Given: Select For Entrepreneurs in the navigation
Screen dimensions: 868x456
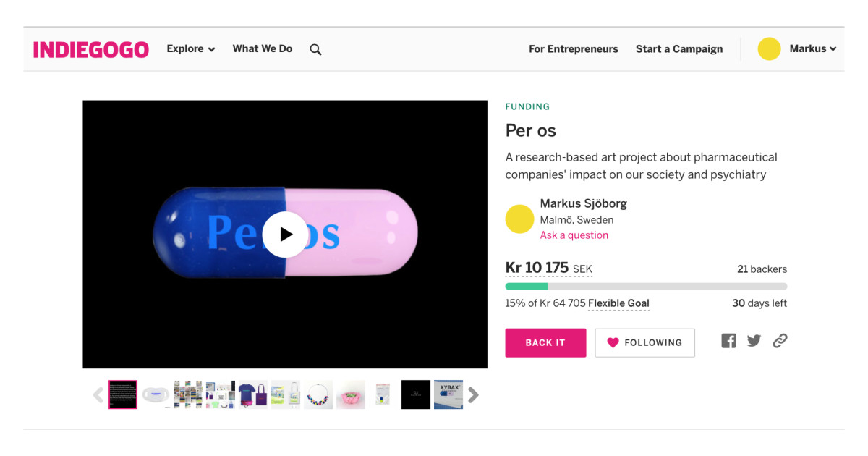Looking at the screenshot, I should [x=574, y=48].
